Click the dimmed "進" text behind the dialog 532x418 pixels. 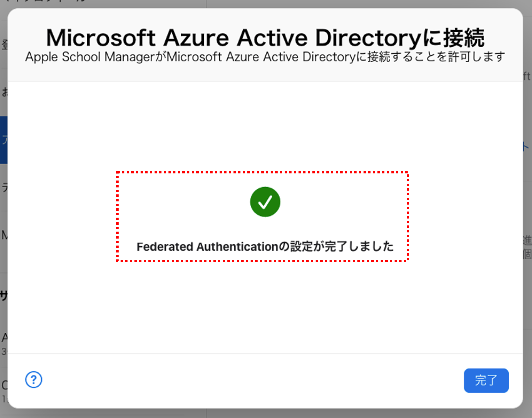click(x=528, y=240)
